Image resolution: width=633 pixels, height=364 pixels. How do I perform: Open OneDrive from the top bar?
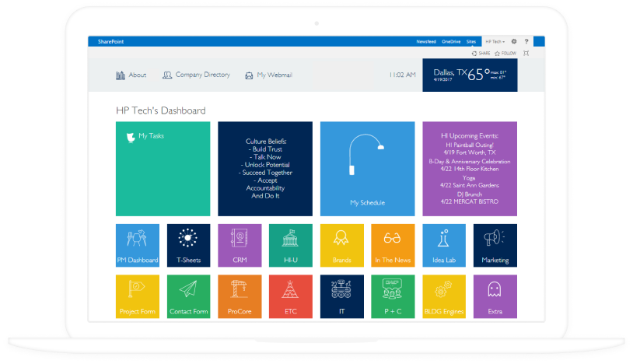(449, 41)
